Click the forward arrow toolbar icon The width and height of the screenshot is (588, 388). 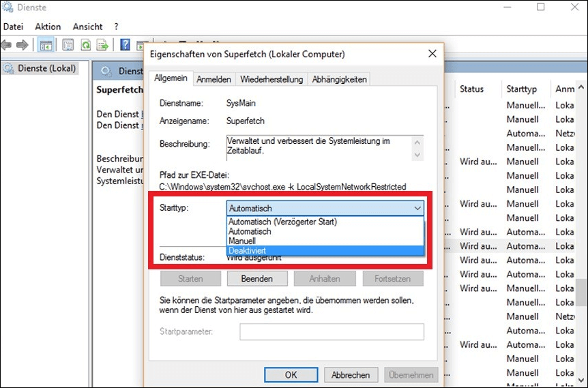click(x=22, y=45)
